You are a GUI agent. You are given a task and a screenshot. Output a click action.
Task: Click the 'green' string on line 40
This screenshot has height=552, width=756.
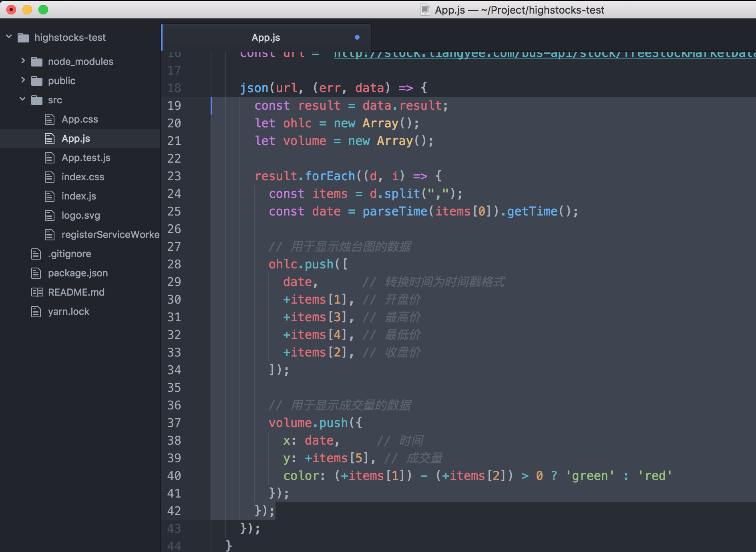click(x=590, y=476)
